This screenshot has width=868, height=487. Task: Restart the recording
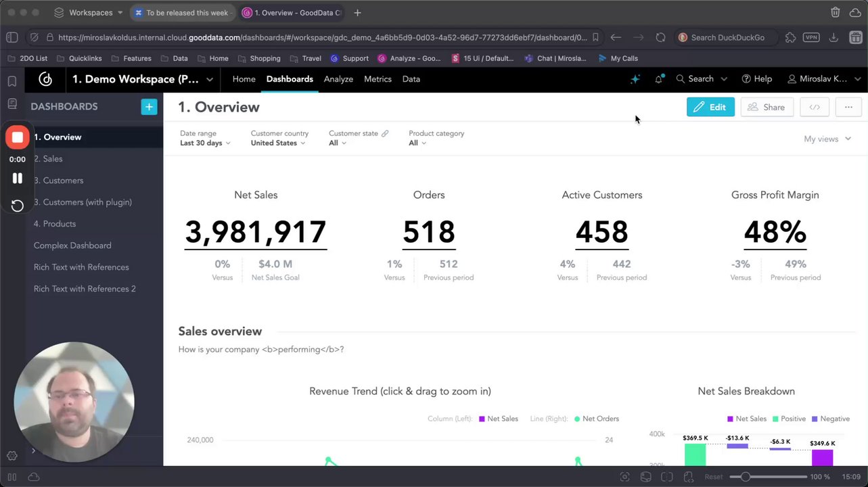coord(18,206)
